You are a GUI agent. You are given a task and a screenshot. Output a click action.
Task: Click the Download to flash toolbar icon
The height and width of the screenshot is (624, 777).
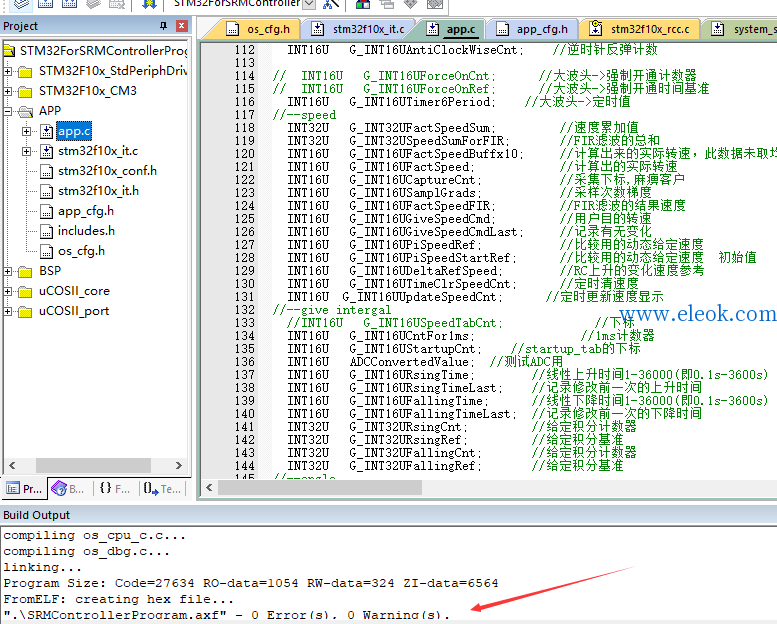[x=149, y=4]
